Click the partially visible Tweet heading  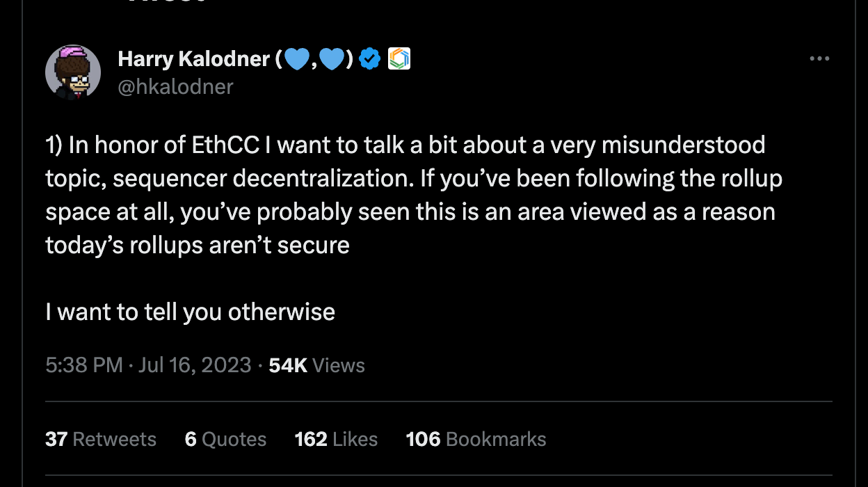(167, 2)
